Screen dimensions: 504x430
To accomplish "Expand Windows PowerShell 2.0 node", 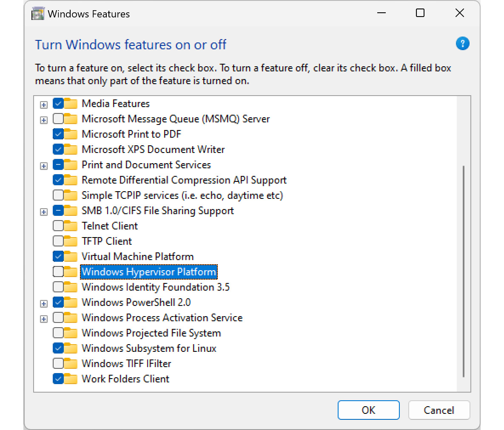I will [44, 303].
